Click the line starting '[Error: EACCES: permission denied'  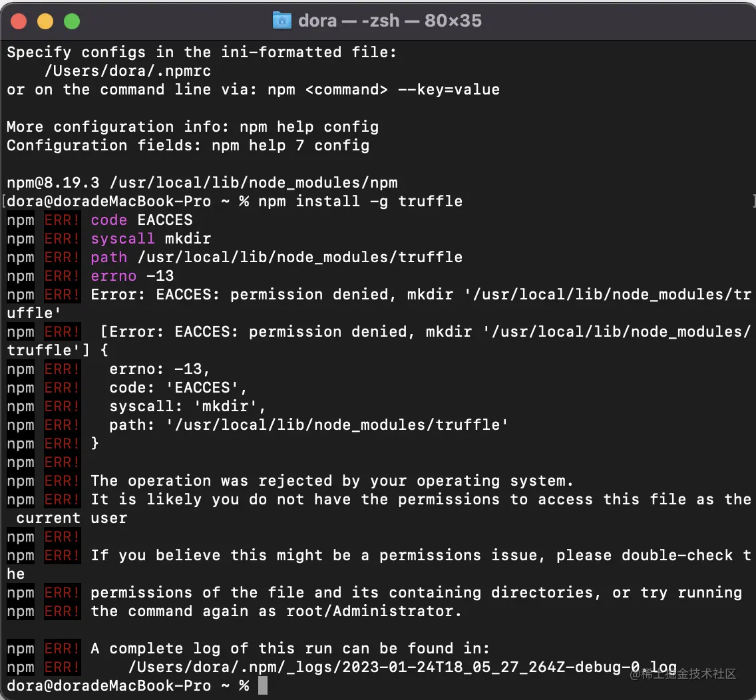tap(426, 331)
